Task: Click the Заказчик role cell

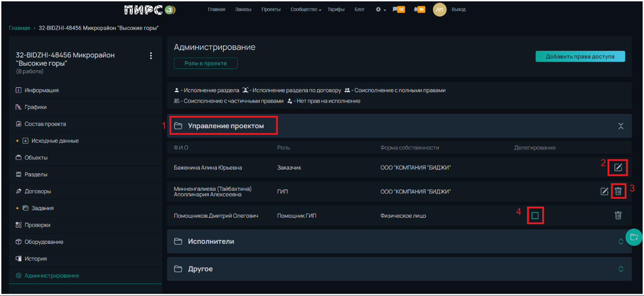Action: pyautogui.click(x=289, y=167)
